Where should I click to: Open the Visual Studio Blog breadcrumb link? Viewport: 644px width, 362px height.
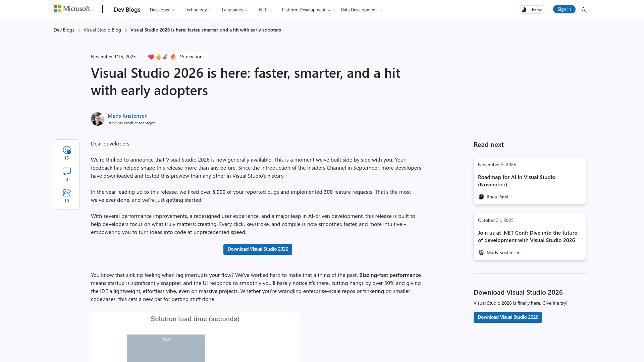click(102, 30)
